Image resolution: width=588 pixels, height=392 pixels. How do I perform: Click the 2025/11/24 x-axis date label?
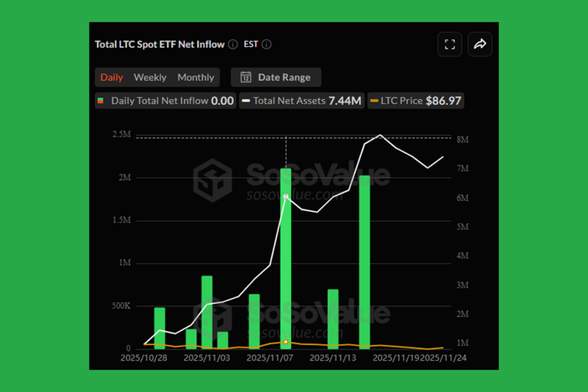[445, 356]
